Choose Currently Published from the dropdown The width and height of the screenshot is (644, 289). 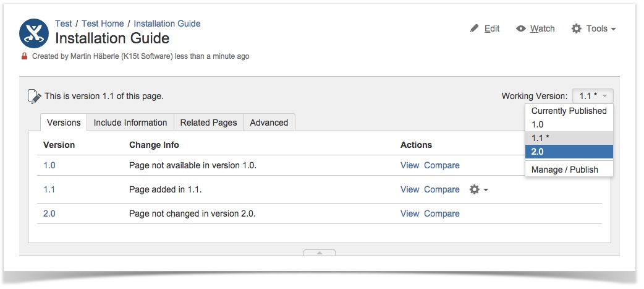[569, 111]
